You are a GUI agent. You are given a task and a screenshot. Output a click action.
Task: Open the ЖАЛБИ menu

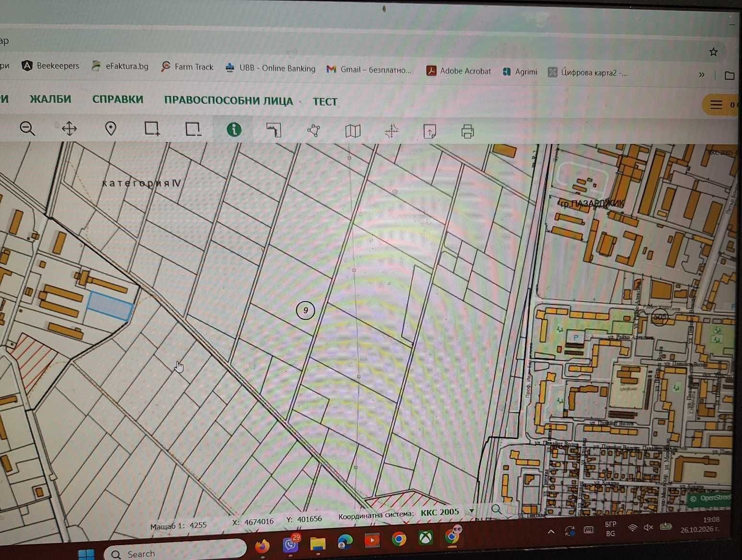(x=50, y=99)
